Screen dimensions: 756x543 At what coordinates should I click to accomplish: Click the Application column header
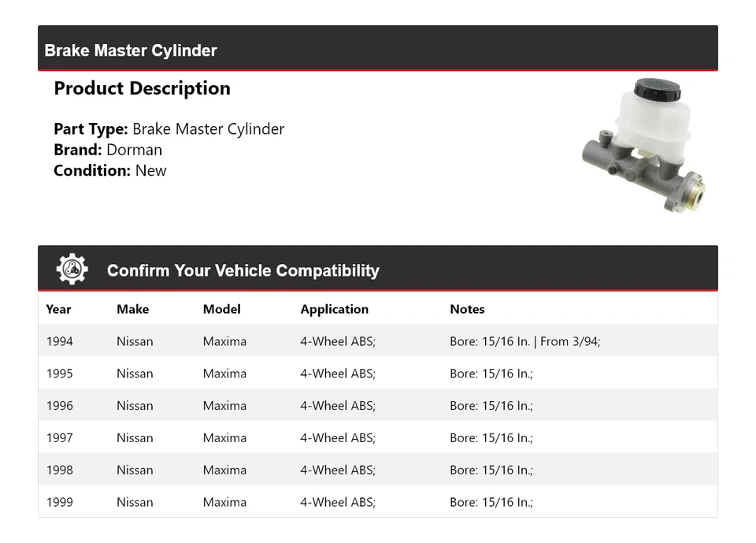334,309
